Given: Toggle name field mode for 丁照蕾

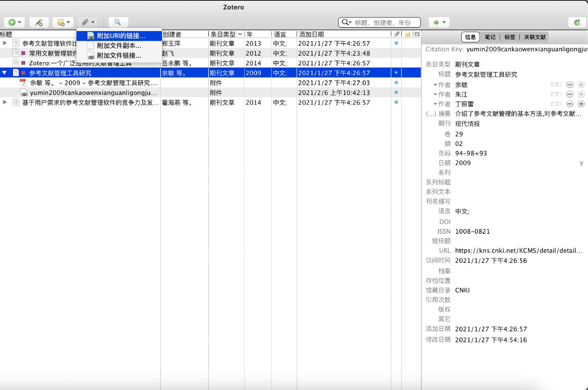Looking at the screenshot, I should 556,104.
